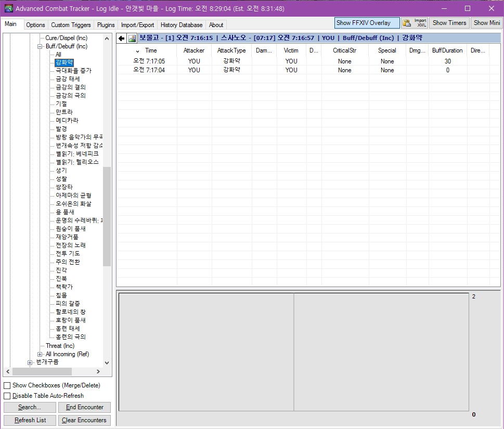
Task: Expand the 번개구름 tree node
Action: (30, 362)
